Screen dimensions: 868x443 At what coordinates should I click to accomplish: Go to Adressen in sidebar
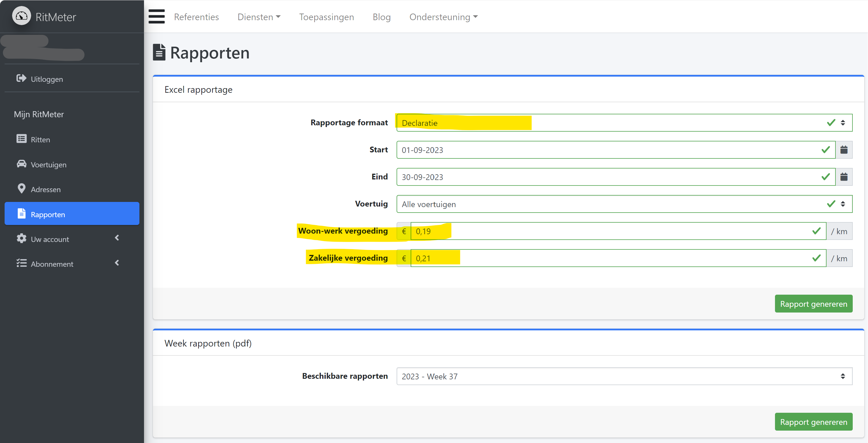coord(72,189)
